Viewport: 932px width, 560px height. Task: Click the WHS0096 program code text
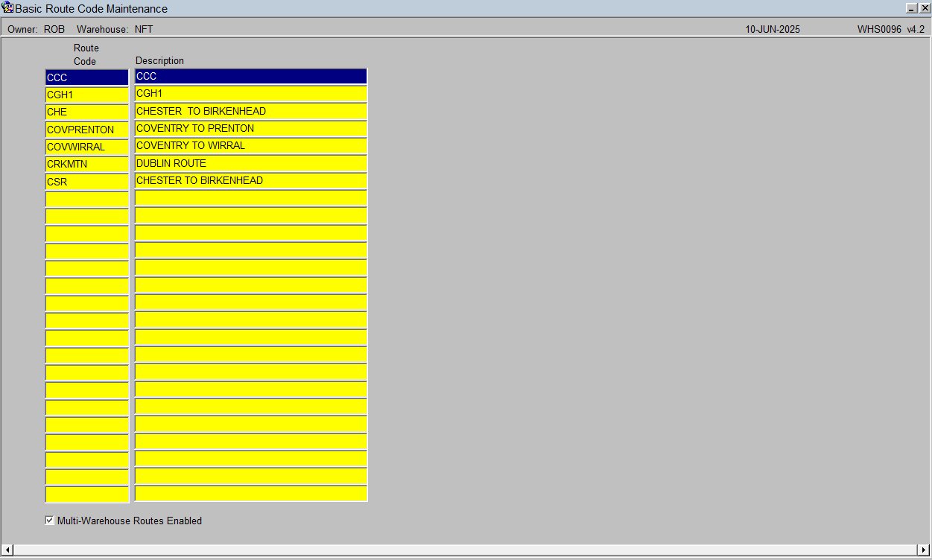pyautogui.click(x=879, y=29)
